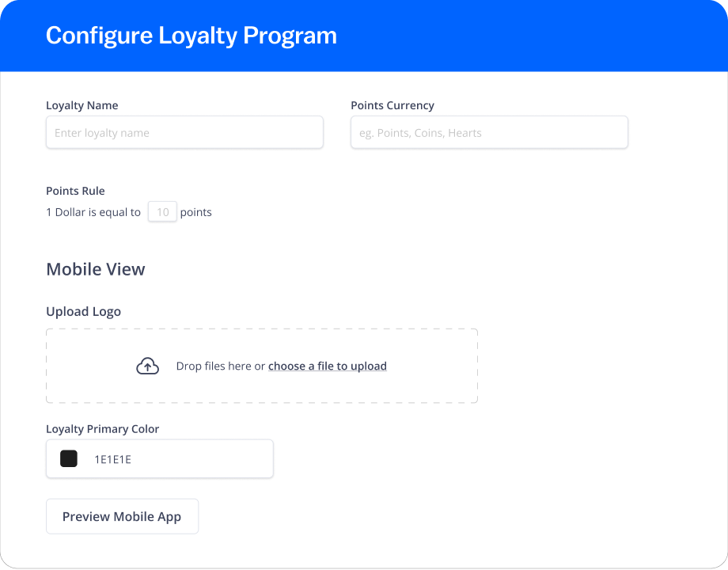Click the Points Rule label
Image resolution: width=728 pixels, height=570 pixels.
coord(75,191)
